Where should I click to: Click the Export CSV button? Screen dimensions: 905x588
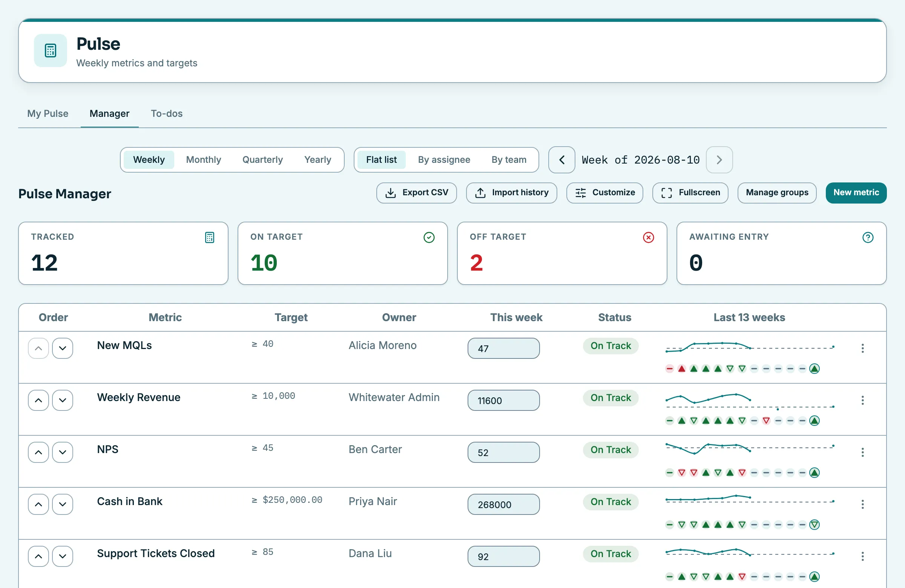(x=416, y=193)
